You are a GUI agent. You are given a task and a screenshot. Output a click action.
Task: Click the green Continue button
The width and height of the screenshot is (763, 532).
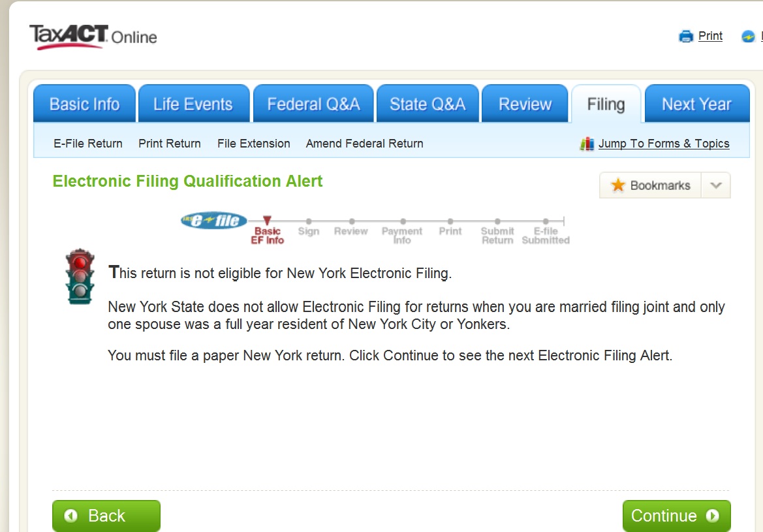676,516
